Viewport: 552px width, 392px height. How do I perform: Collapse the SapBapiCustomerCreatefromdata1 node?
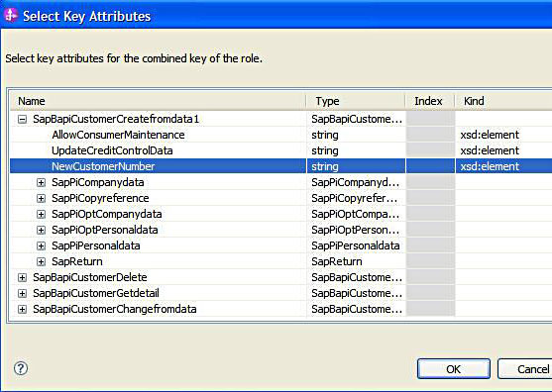(x=22, y=120)
